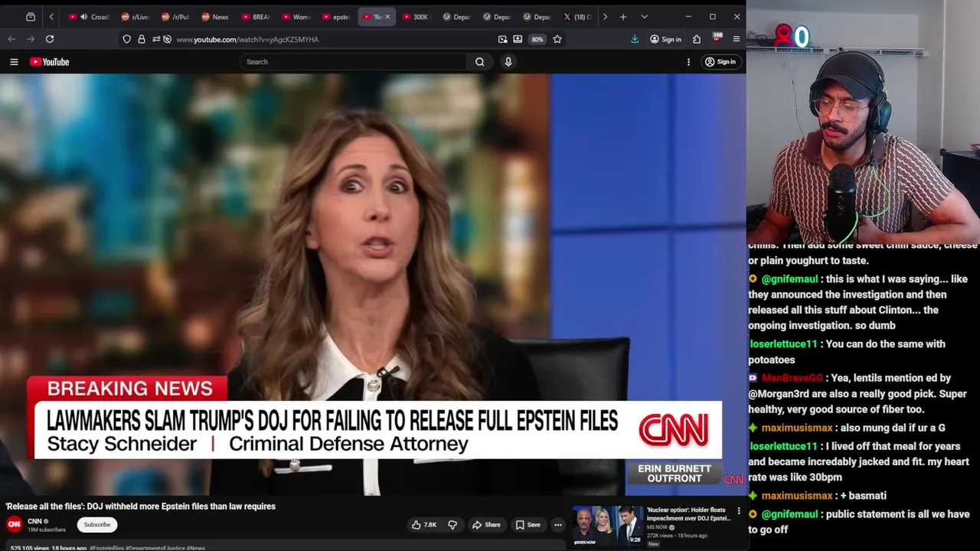980x551 pixels.
Task: Click browser account Sign in button
Action: coord(665,39)
